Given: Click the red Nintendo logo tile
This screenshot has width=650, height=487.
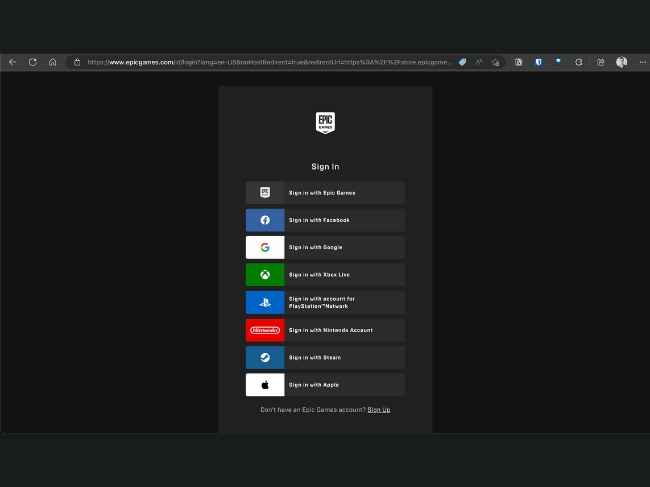Looking at the screenshot, I should coord(265,330).
